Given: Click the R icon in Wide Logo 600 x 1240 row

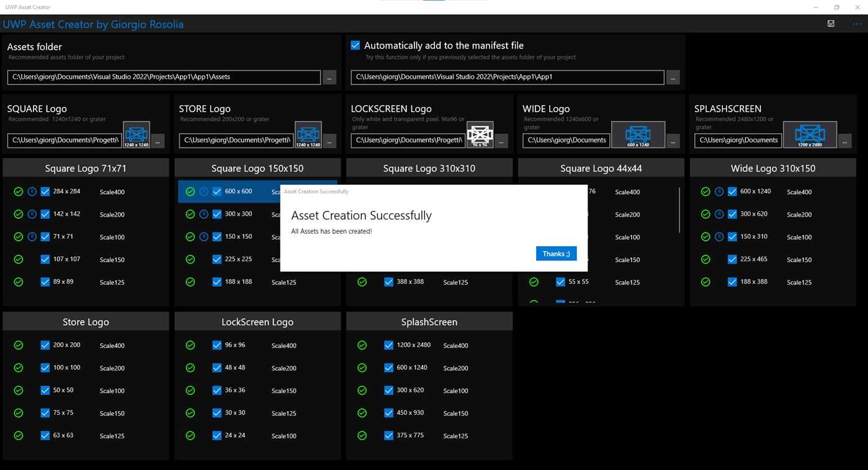Looking at the screenshot, I should 719,192.
